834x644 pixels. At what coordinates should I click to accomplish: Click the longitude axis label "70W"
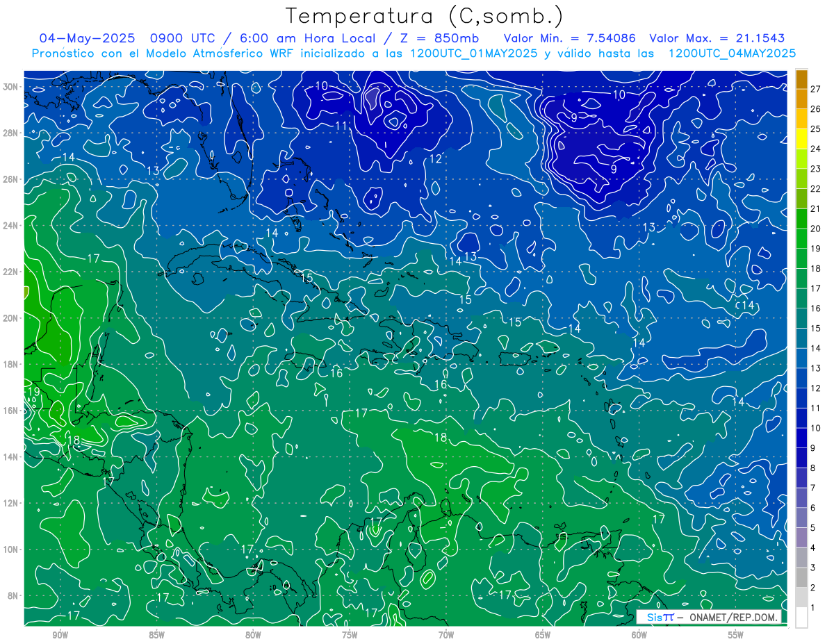tap(446, 635)
